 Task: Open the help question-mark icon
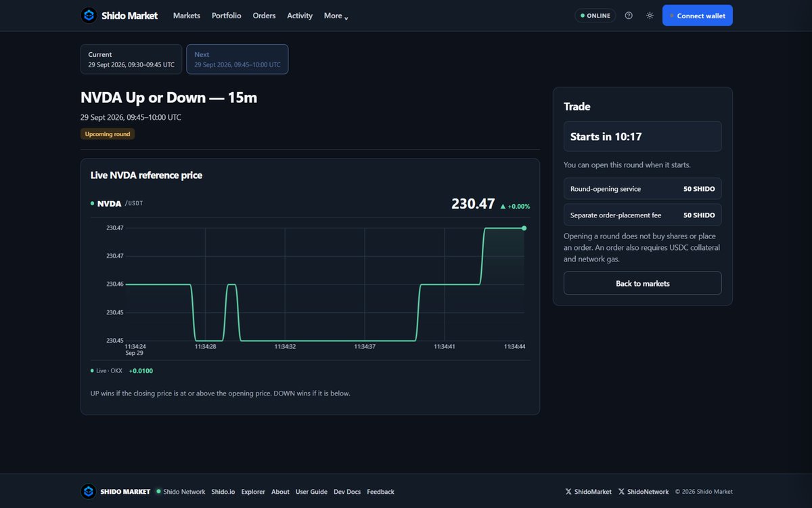(629, 16)
